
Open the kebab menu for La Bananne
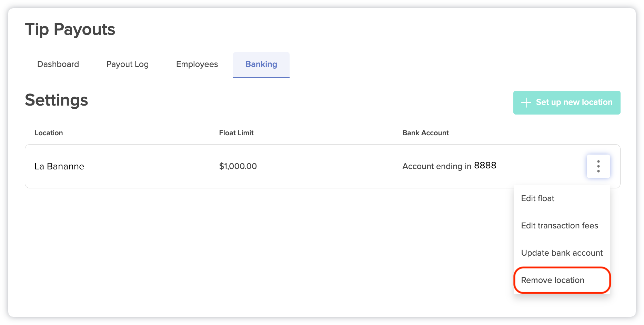point(598,166)
